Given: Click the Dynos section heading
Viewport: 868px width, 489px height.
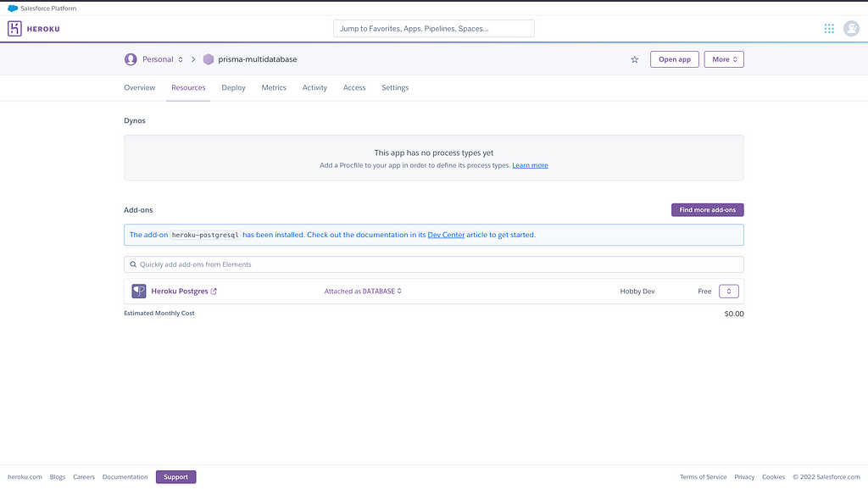Looking at the screenshot, I should coord(135,120).
